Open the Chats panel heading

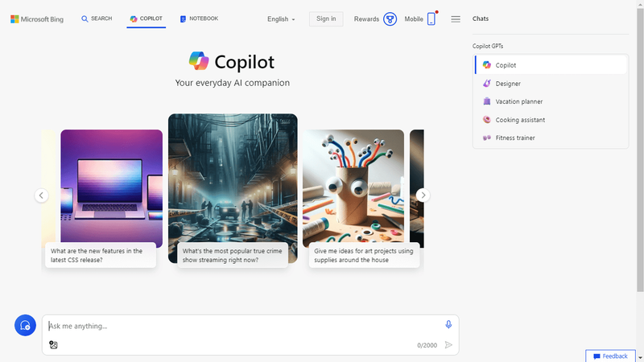(x=480, y=19)
